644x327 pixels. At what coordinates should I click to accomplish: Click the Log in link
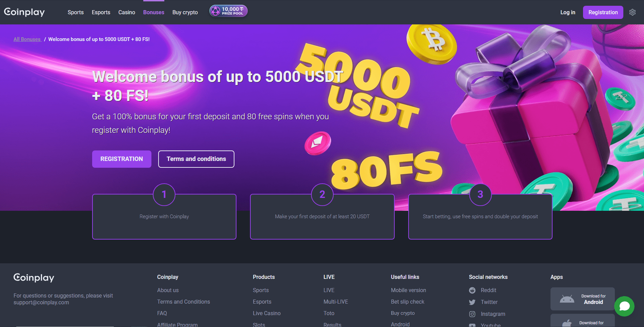point(568,12)
